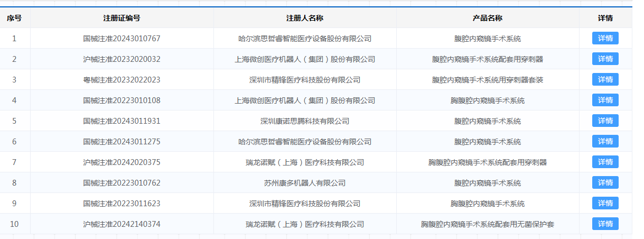Click sequence number 5 cell
The width and height of the screenshot is (644, 239).
[14, 121]
